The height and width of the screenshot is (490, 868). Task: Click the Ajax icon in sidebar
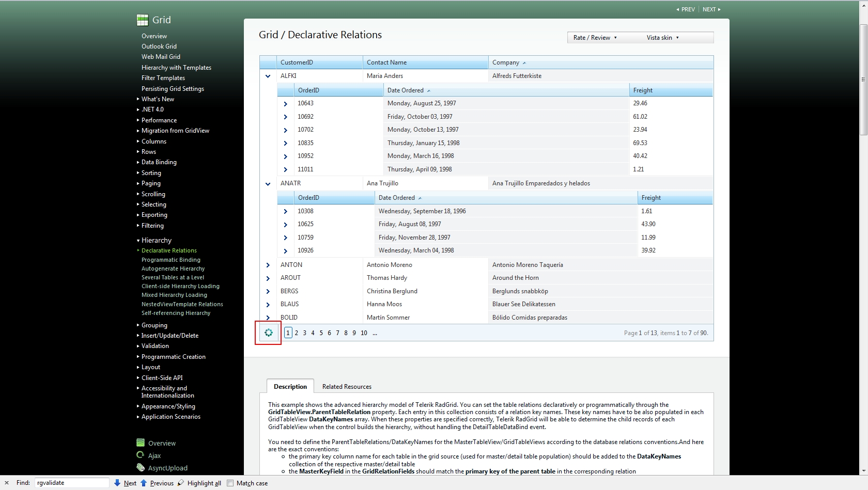pos(140,455)
